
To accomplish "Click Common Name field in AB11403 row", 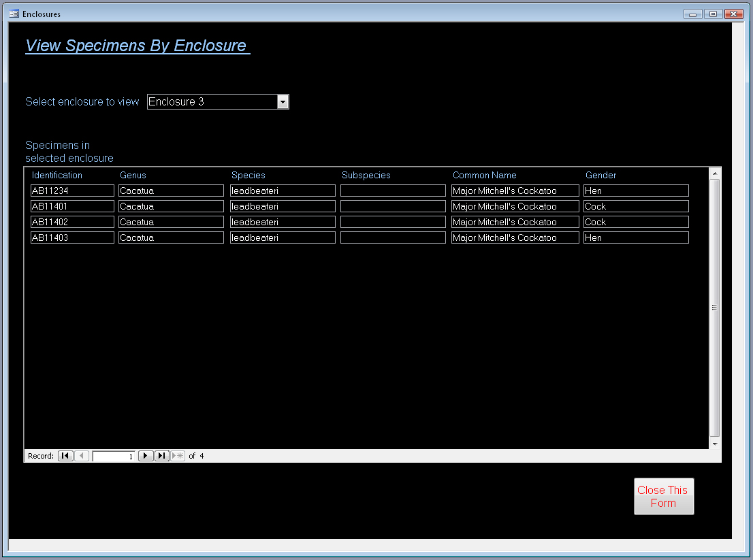I will pyautogui.click(x=515, y=237).
